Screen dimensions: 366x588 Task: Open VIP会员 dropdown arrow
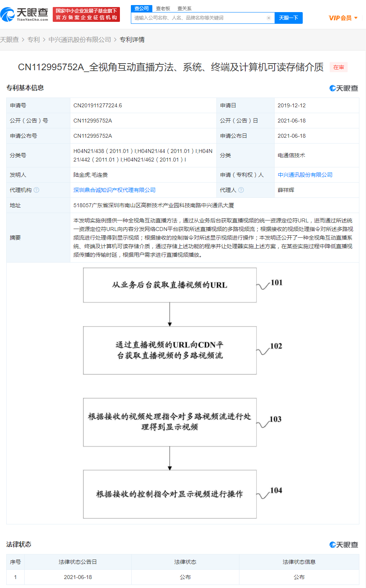pos(356,18)
